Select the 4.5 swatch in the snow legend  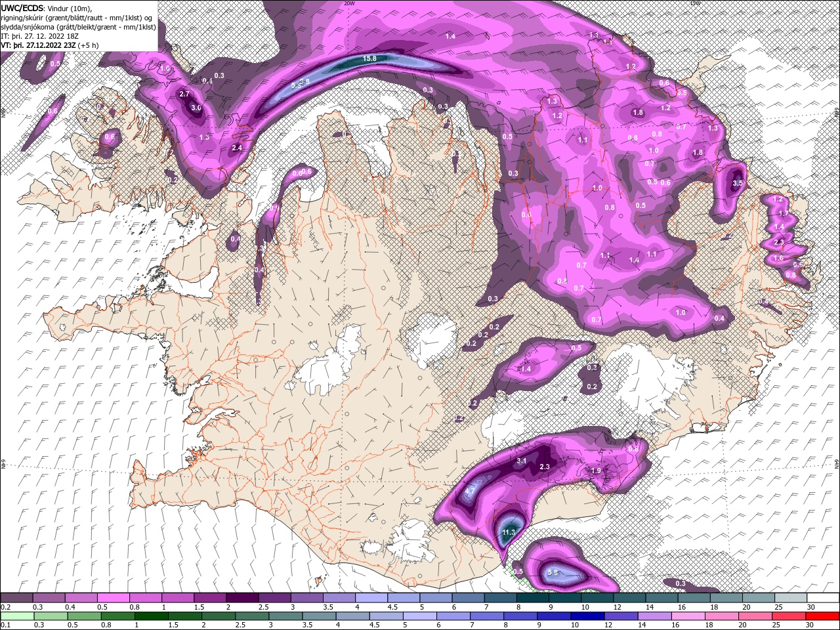404,598
